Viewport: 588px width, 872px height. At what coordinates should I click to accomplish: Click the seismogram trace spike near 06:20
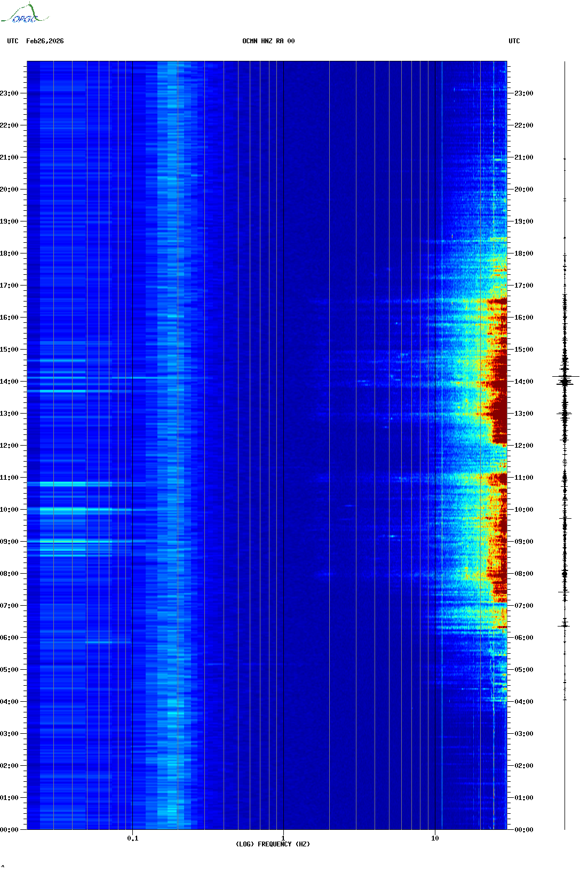(x=565, y=625)
